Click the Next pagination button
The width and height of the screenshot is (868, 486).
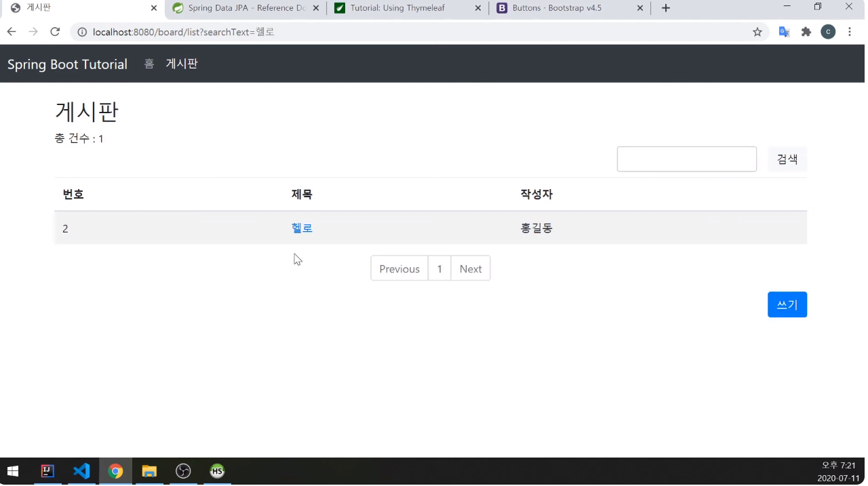(471, 268)
